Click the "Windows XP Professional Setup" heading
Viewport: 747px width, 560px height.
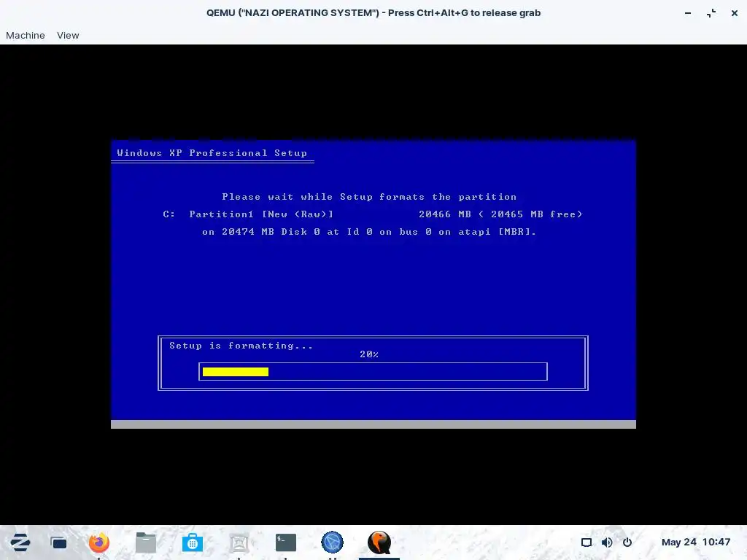click(212, 153)
